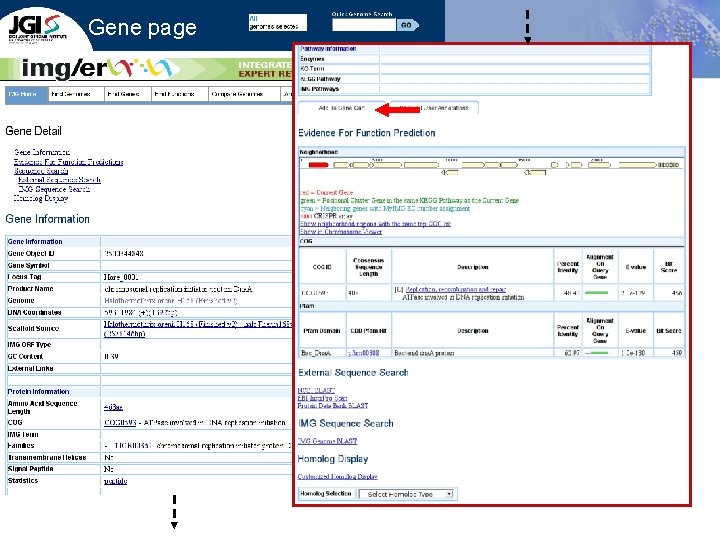720x540 pixels.
Task: Click the Bac_DnaA Pfam domain cell
Action: coord(322,353)
